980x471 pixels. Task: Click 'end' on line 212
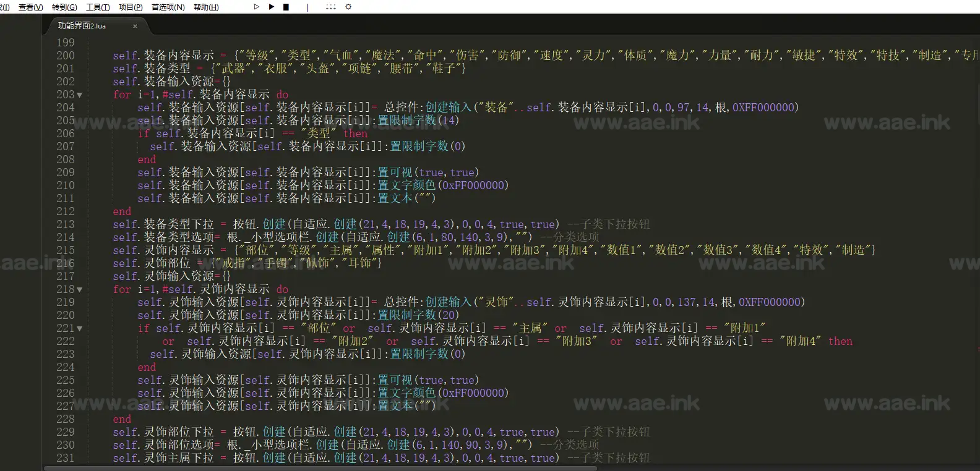tap(122, 211)
